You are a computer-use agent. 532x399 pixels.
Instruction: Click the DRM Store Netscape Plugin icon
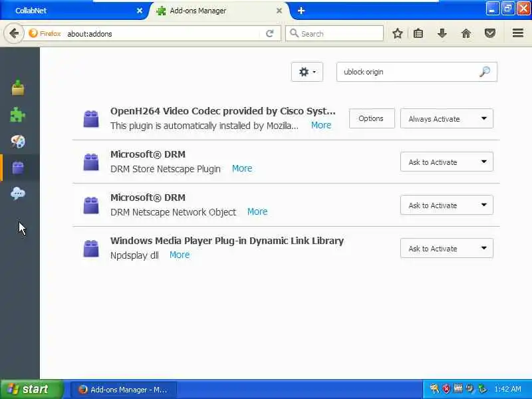pos(91,162)
